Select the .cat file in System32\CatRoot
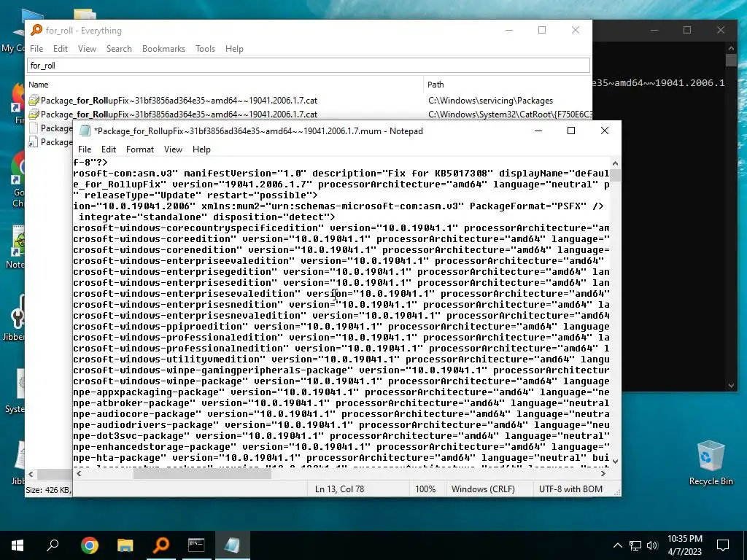 (x=179, y=114)
